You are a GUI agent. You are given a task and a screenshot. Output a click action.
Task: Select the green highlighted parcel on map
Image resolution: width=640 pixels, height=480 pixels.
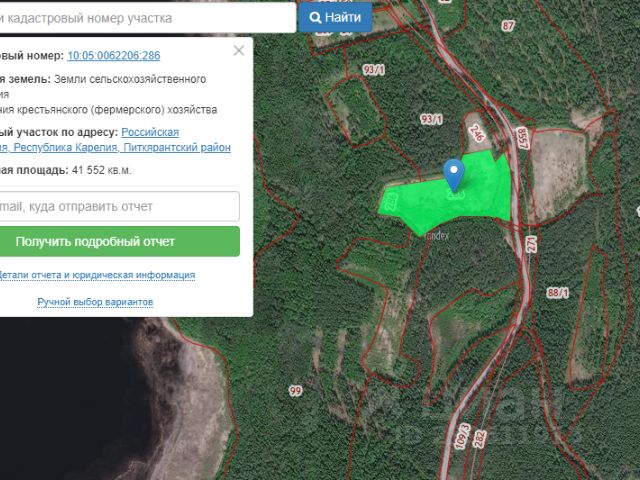pos(480,195)
